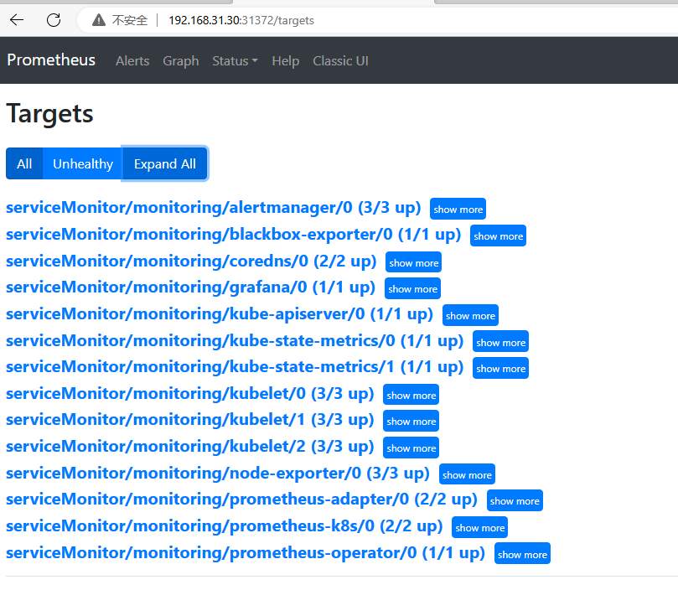This screenshot has height=616, width=678.
Task: Open the Prometheus home brand link
Action: pos(51,60)
